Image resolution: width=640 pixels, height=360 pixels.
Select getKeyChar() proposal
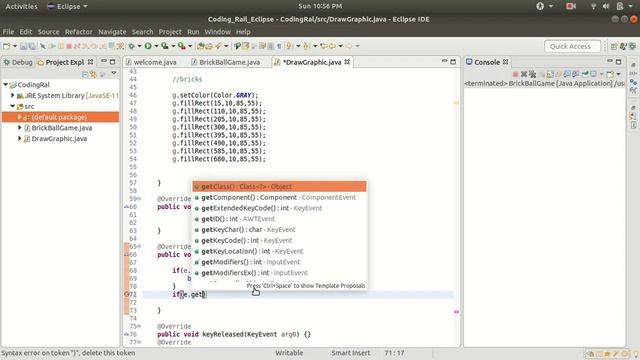coord(280,230)
